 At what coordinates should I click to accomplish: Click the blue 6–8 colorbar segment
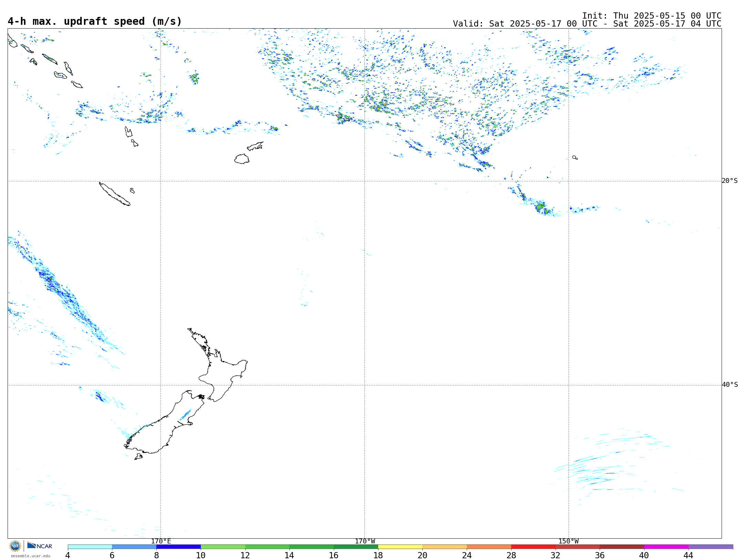pyautogui.click(x=134, y=547)
